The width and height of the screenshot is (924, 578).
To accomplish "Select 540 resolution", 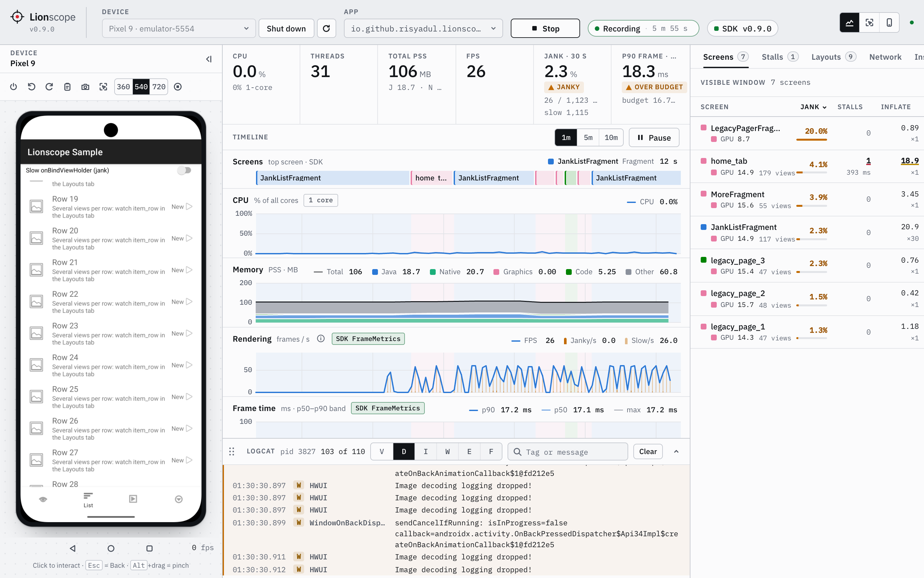I will tap(141, 87).
